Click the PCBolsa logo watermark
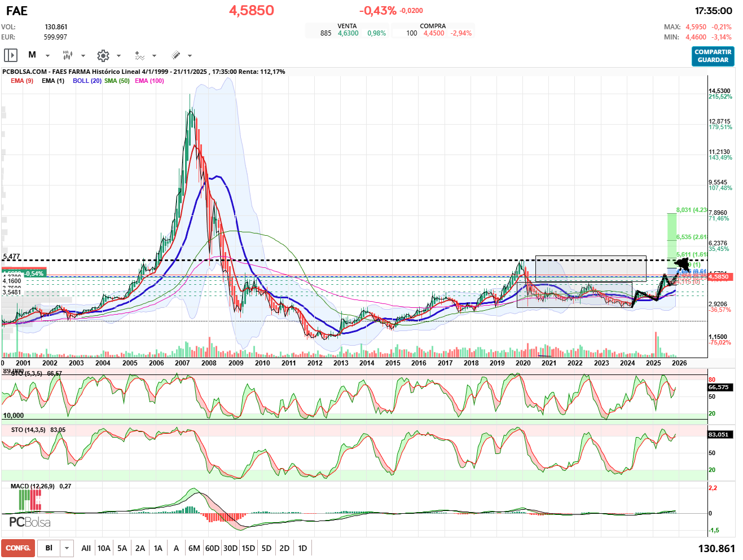Viewport: 743px width, 560px height. 30,522
